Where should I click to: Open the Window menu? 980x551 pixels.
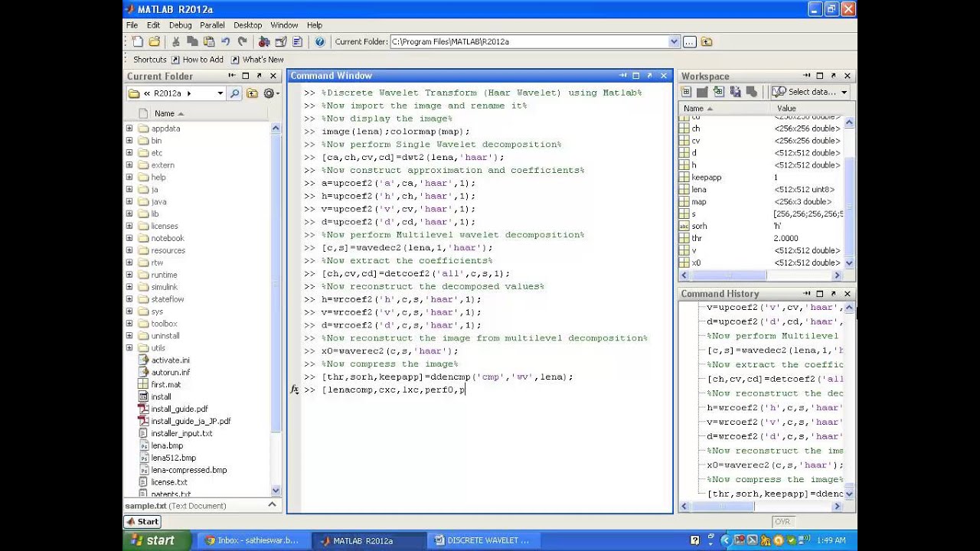[x=284, y=25]
